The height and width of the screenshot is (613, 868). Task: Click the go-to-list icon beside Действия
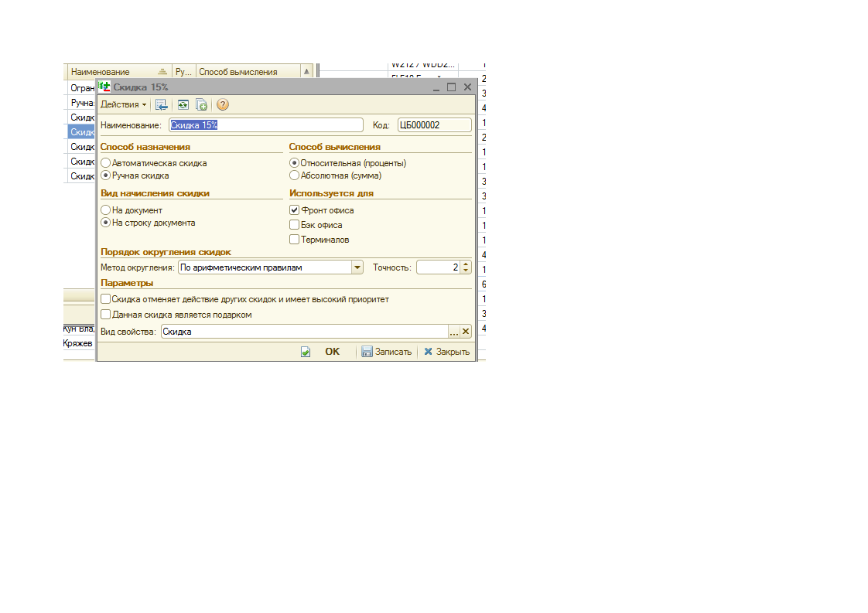tap(161, 104)
